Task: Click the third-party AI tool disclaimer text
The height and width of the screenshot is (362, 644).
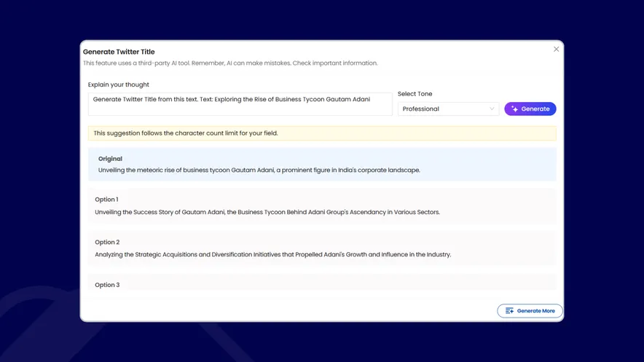Action: pos(230,63)
